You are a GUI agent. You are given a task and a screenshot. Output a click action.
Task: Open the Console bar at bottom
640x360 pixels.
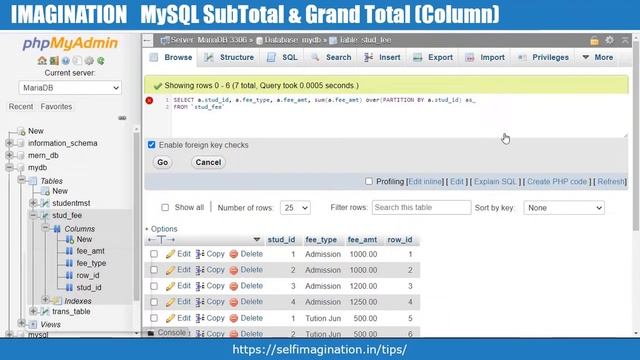click(x=167, y=333)
